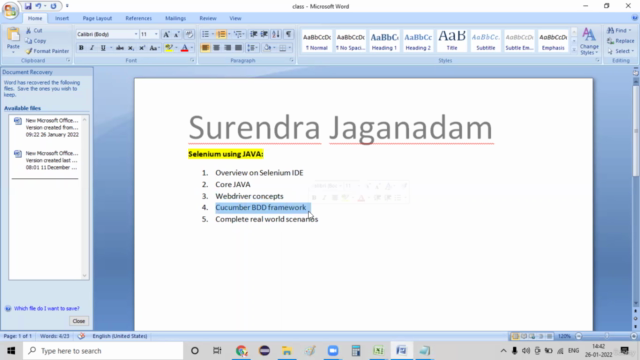Customize Quick Access Toolbar dropdown arrow
This screenshot has width=640, height=360.
[x=67, y=6]
